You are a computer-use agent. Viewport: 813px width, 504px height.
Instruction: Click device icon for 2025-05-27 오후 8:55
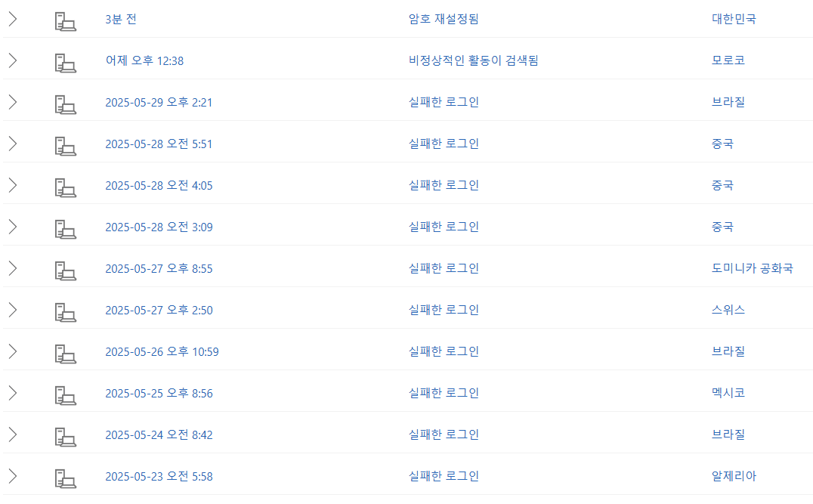pyautogui.click(x=66, y=271)
